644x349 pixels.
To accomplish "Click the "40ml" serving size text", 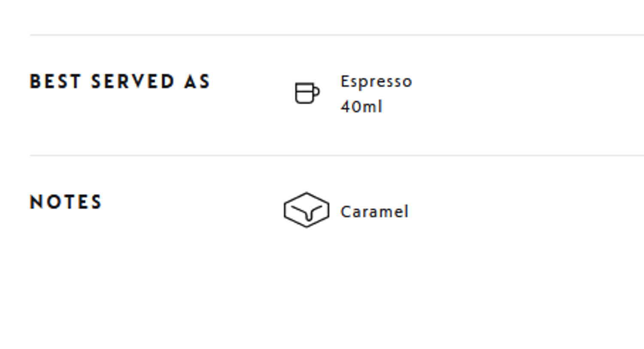I will (361, 107).
